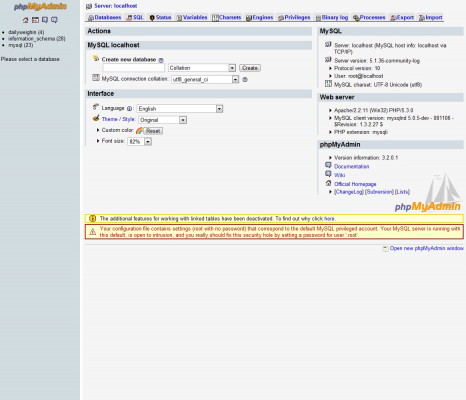Click the User: root@localhost text
The height and width of the screenshot is (400, 466).
click(x=359, y=76)
